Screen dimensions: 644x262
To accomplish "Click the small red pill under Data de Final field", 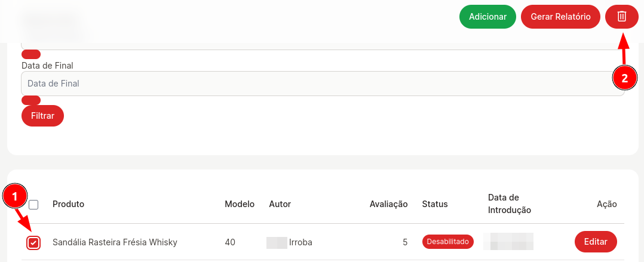I will 31,100.
